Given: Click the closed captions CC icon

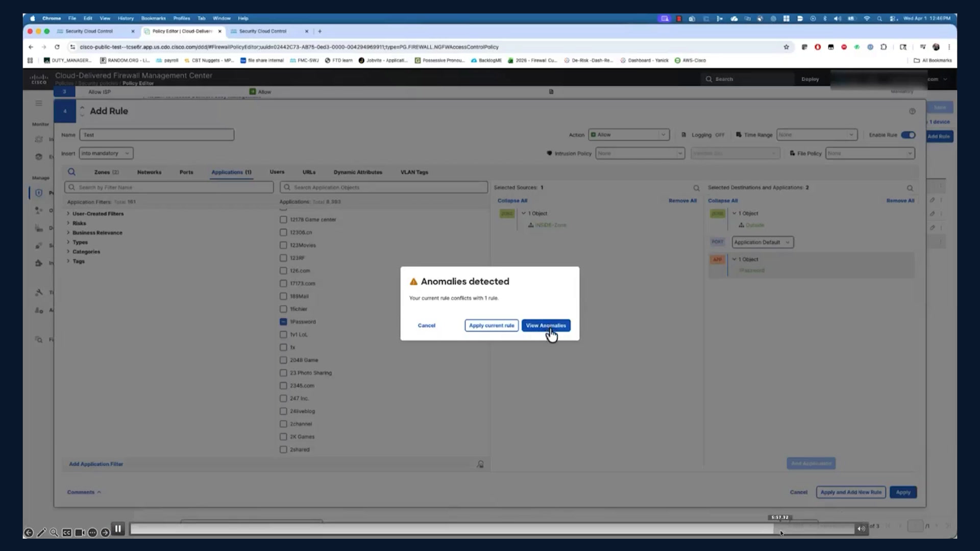Looking at the screenshot, I should point(67,533).
